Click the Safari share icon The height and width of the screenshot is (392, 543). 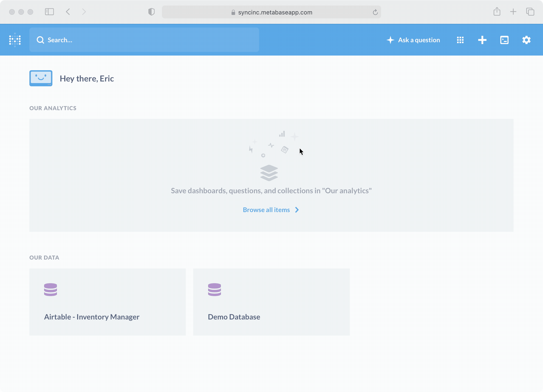click(497, 11)
